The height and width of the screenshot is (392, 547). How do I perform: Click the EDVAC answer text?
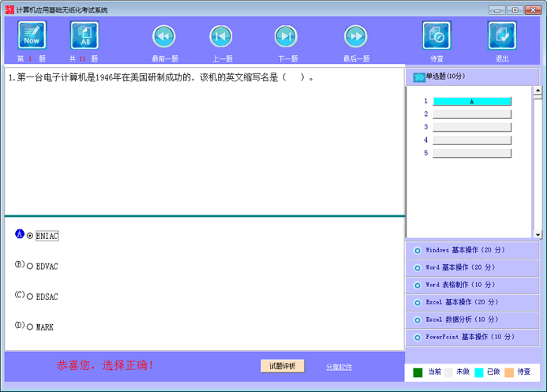point(47,267)
